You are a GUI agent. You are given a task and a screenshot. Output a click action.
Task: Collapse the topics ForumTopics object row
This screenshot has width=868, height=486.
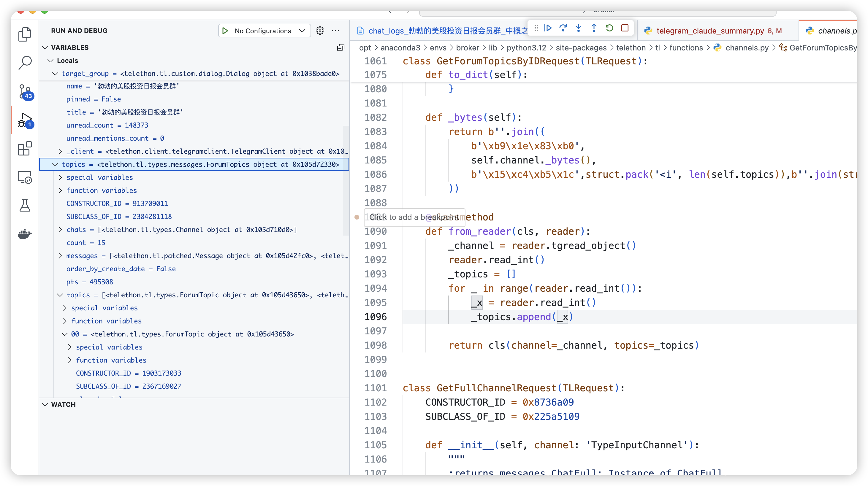[55, 164]
